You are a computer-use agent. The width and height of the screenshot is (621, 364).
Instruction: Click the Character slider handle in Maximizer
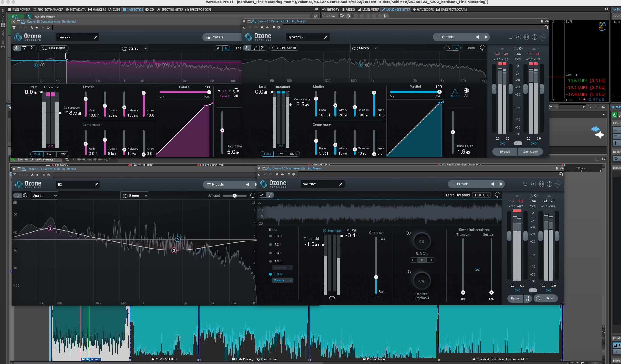click(x=376, y=277)
